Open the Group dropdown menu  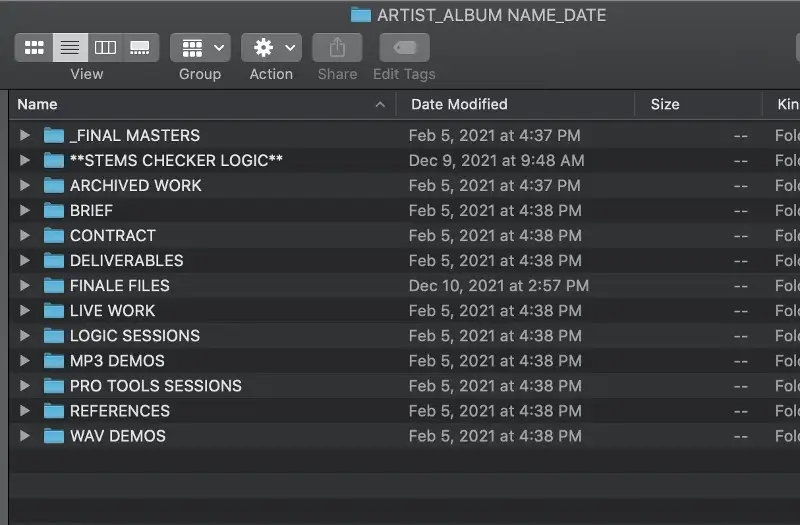click(x=200, y=47)
